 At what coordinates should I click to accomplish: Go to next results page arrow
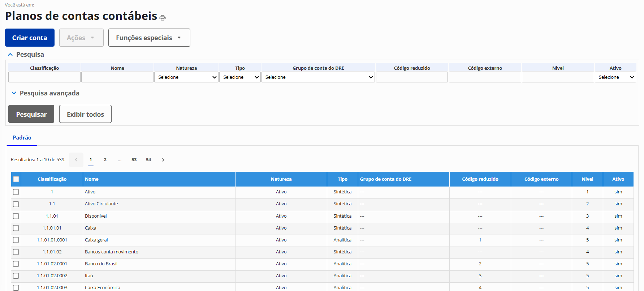tap(163, 160)
